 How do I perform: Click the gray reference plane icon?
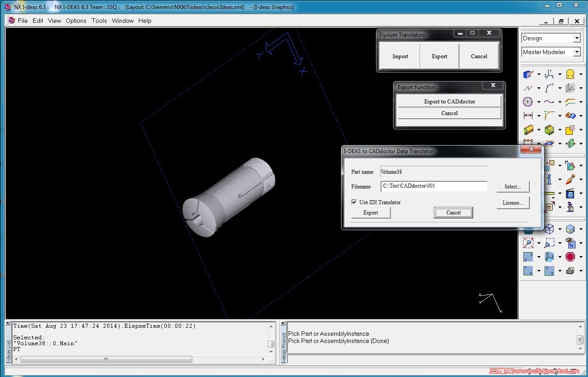[570, 88]
